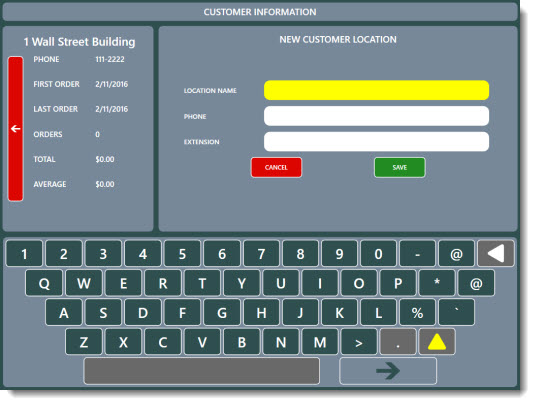
Task: Click the 1 Wall Street Building title
Action: pos(79,42)
